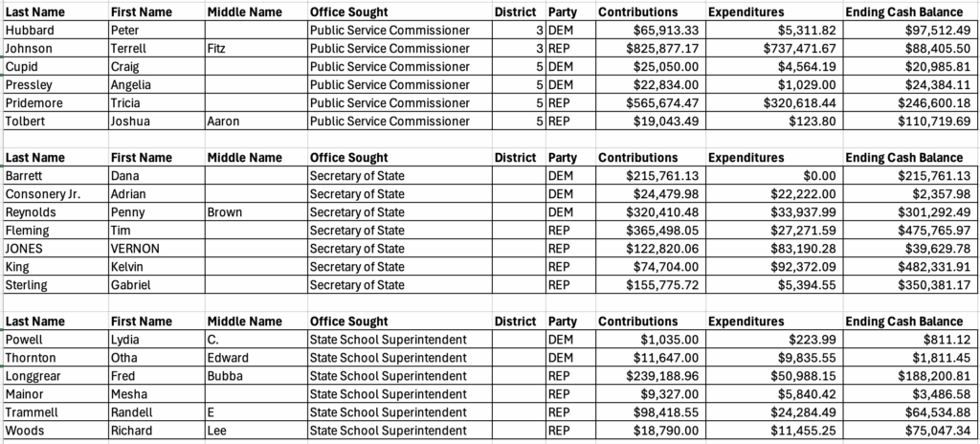Click Terrell Johnson's middle name Fitz
The width and height of the screenshot is (980, 444).
(x=218, y=48)
